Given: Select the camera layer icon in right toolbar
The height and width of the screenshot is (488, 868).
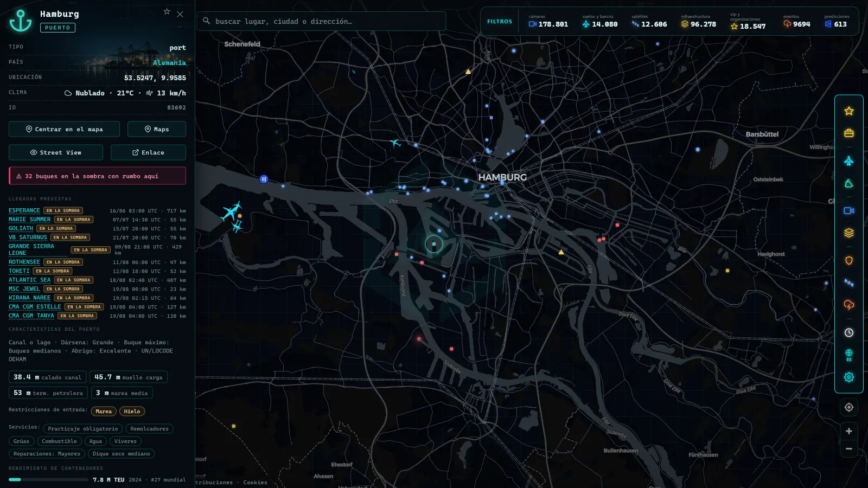Looking at the screenshot, I should coord(849,210).
